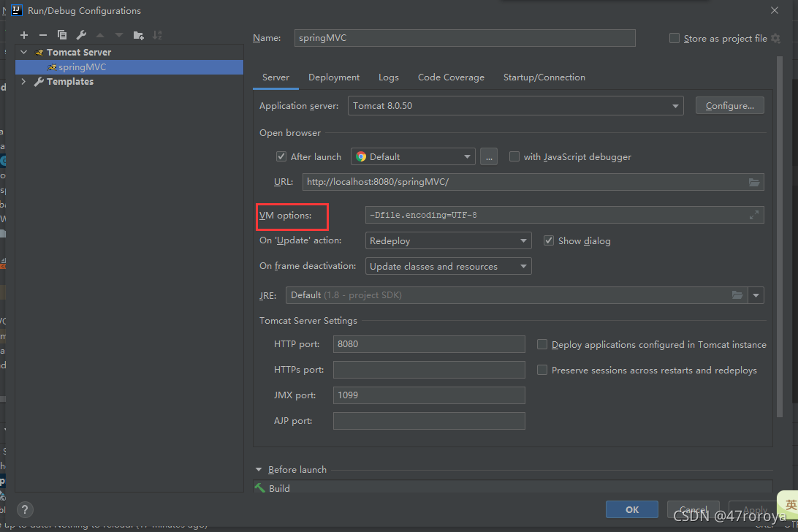Close the Run/Debug Configurations dialog

775,10
